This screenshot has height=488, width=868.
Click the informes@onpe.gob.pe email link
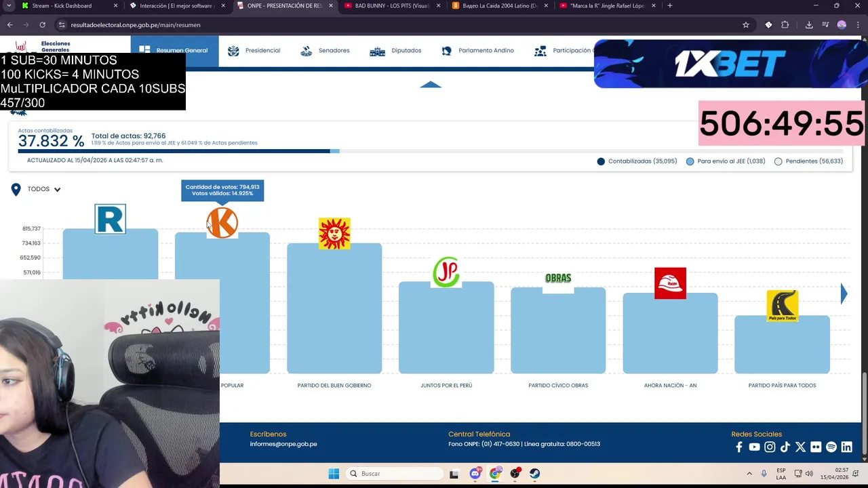click(x=283, y=444)
